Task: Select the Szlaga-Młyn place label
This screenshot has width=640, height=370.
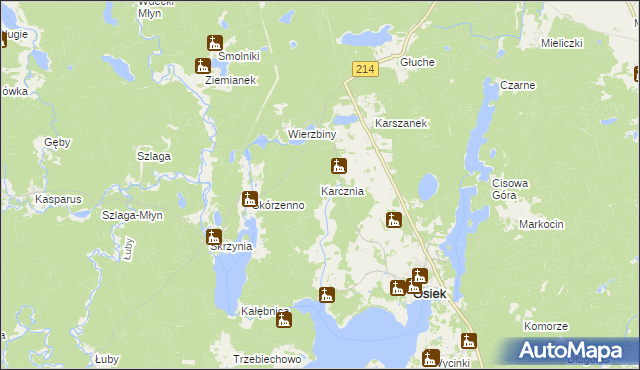Action: pyautogui.click(x=132, y=215)
